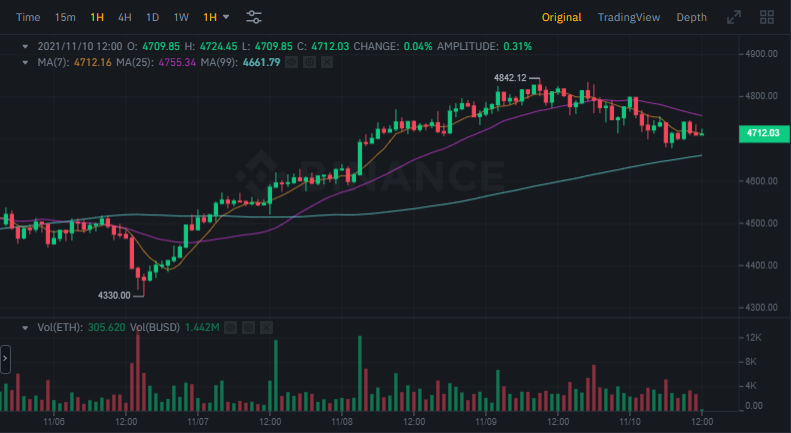This screenshot has height=433, width=791.
Task: Switch to the Depth chart tab
Action: click(691, 17)
